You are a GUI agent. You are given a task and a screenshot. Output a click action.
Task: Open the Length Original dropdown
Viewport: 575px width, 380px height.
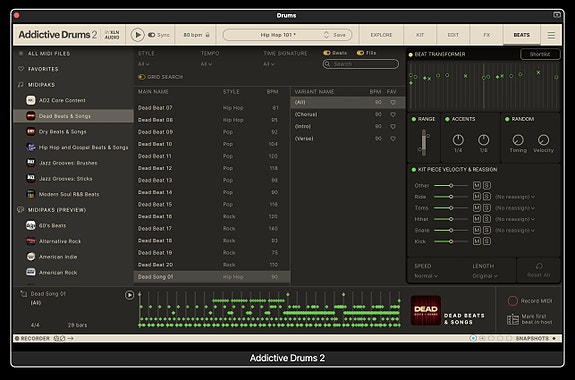click(485, 276)
